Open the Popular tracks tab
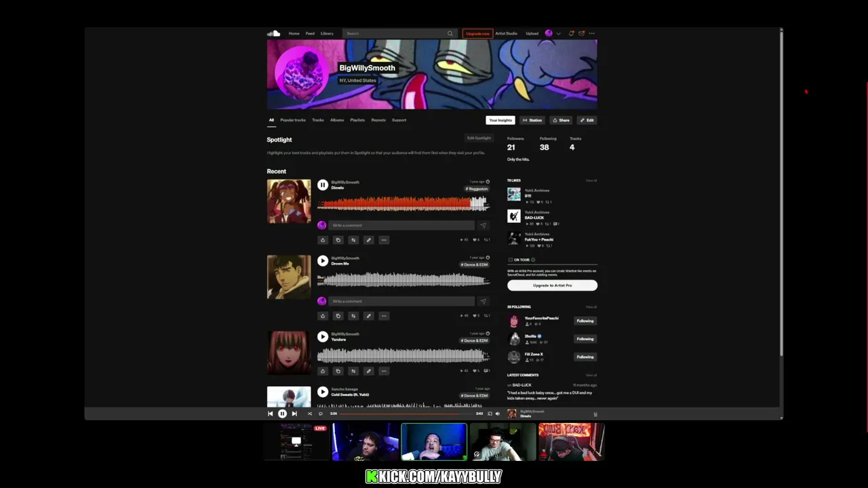 pos(293,120)
